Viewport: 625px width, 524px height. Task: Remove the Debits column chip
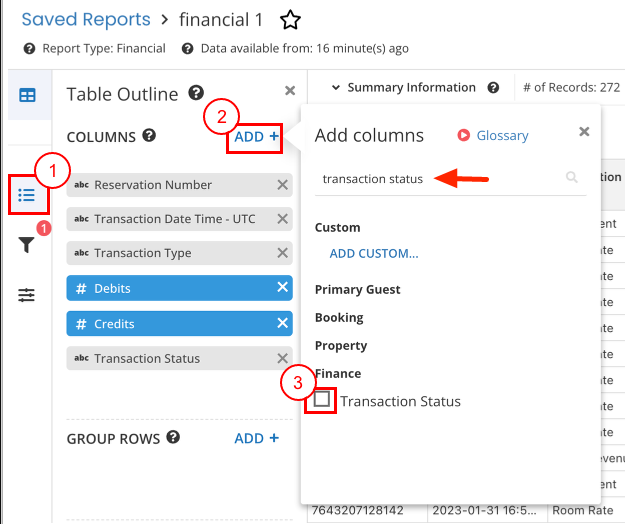282,288
